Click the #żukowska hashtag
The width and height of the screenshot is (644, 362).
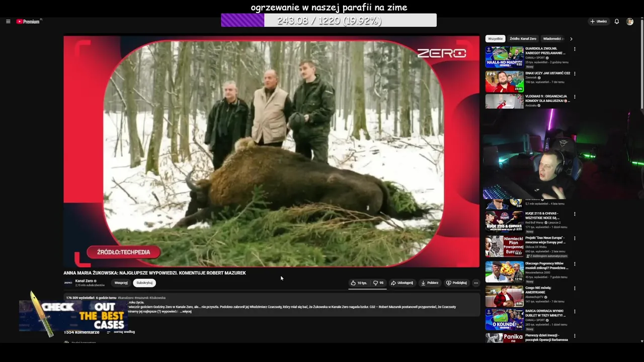(x=157, y=298)
